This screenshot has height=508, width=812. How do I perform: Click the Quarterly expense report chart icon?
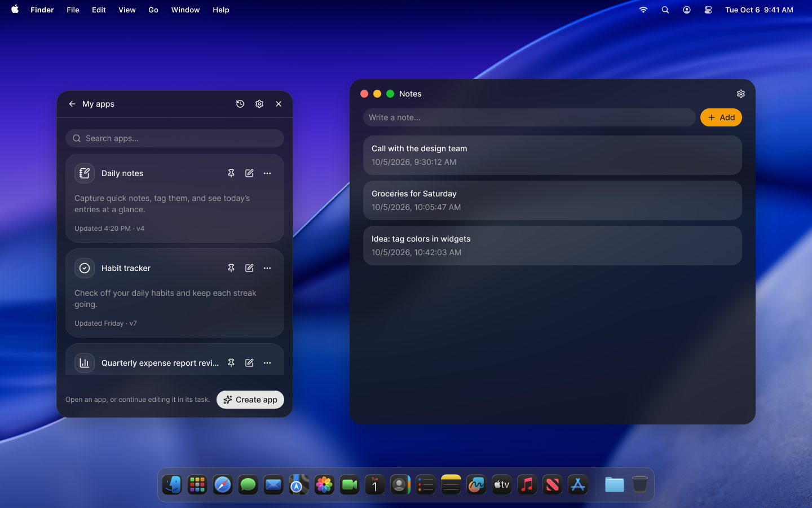(x=85, y=363)
